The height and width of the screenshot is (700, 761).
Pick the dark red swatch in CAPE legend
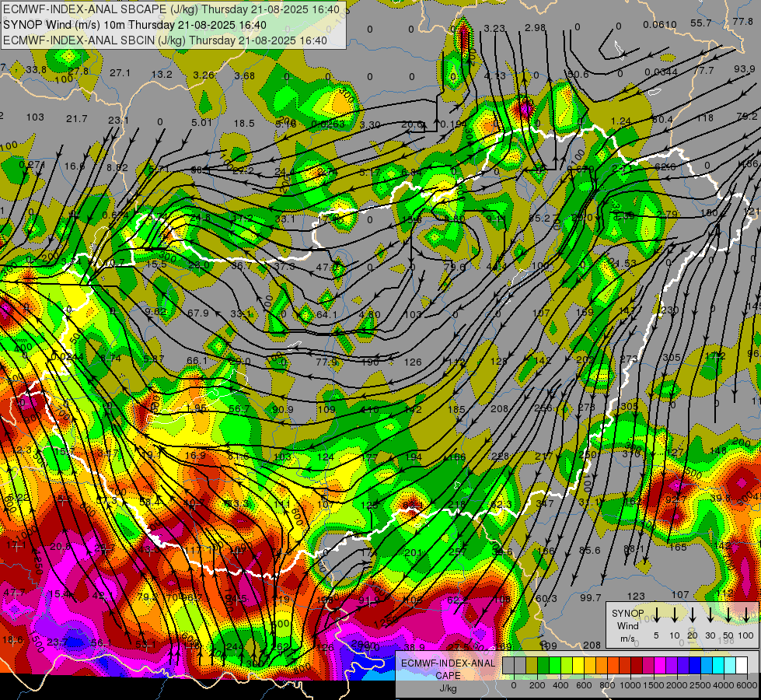click(637, 666)
